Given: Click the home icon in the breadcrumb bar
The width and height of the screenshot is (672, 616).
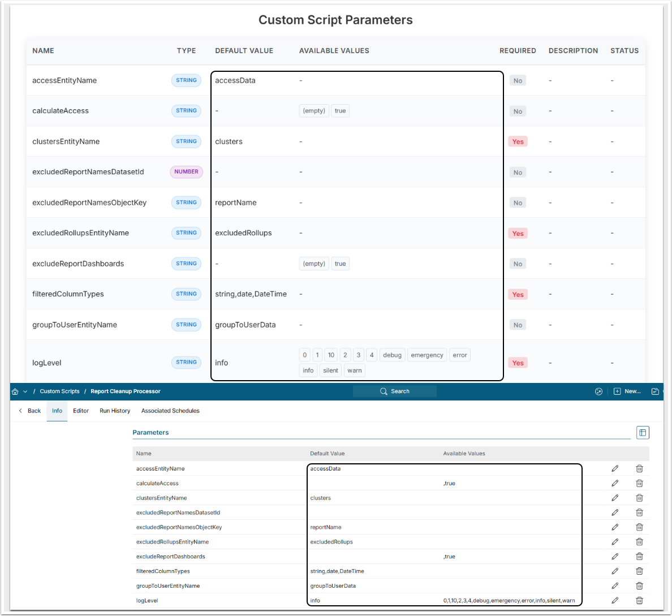Looking at the screenshot, I should pyautogui.click(x=15, y=391).
